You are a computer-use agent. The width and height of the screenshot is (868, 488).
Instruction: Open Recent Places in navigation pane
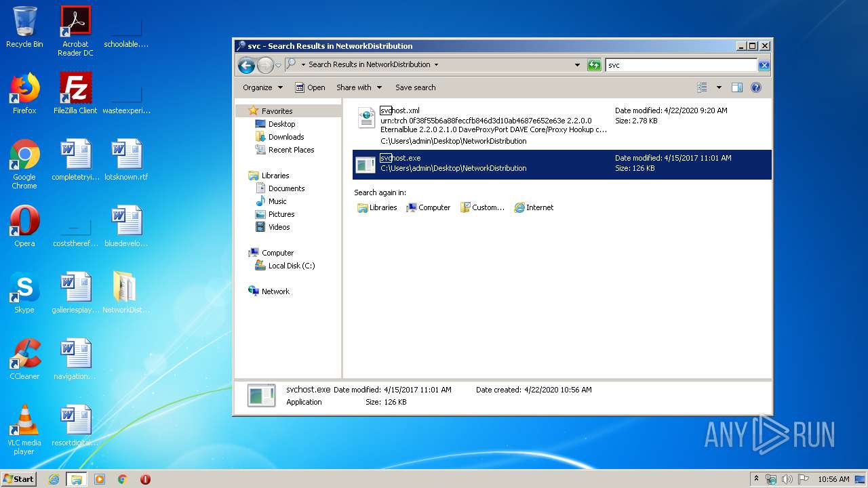[291, 150]
